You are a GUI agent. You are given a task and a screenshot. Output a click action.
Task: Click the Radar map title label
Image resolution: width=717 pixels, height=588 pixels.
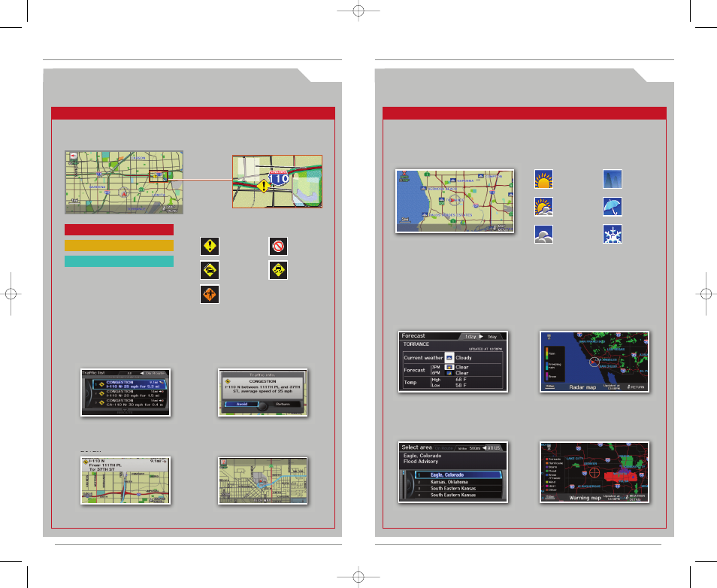582,387
